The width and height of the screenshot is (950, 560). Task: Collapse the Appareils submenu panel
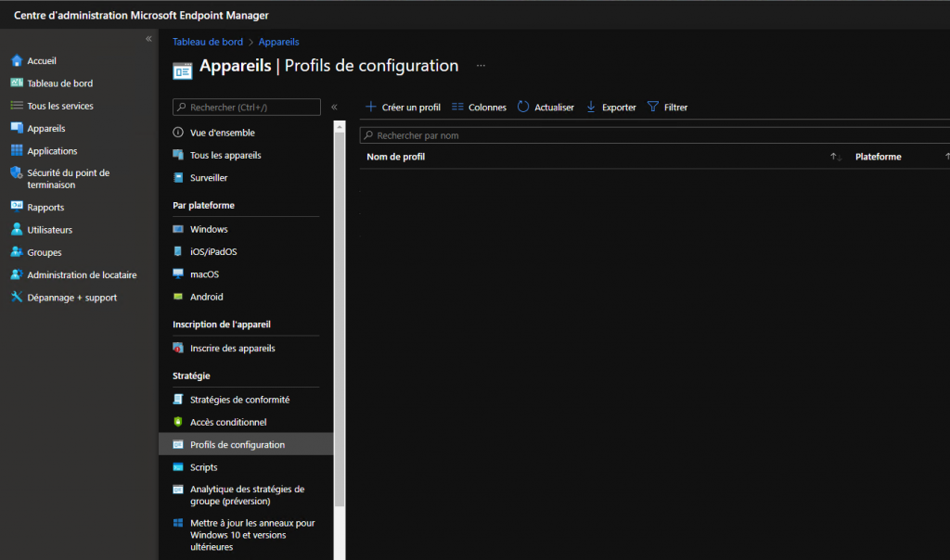click(x=334, y=108)
